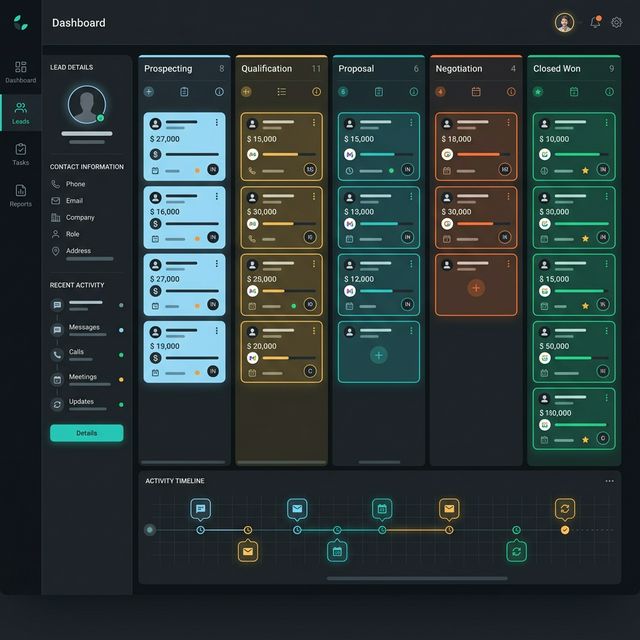Click the first chat message timeline marker
This screenshot has height=640, width=640.
tap(200, 509)
